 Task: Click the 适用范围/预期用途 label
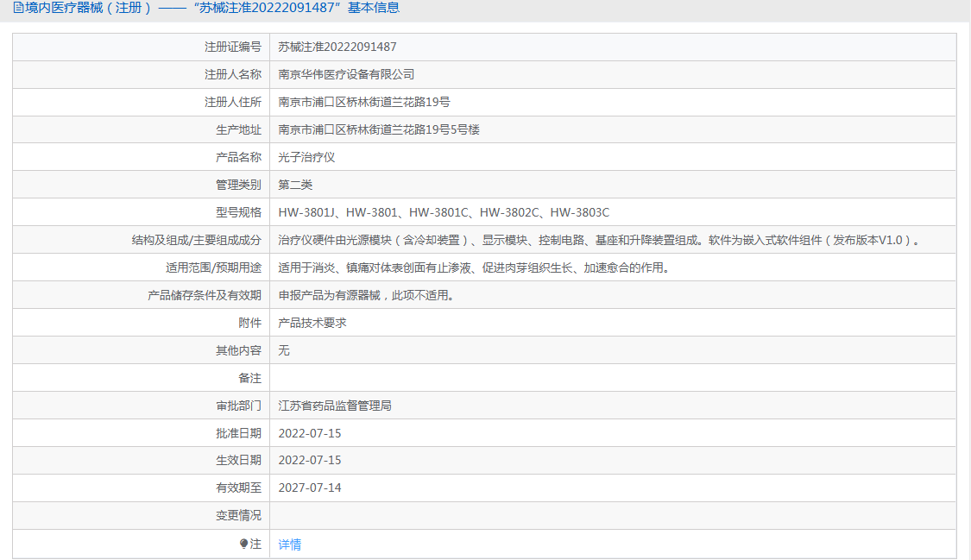[x=214, y=268]
